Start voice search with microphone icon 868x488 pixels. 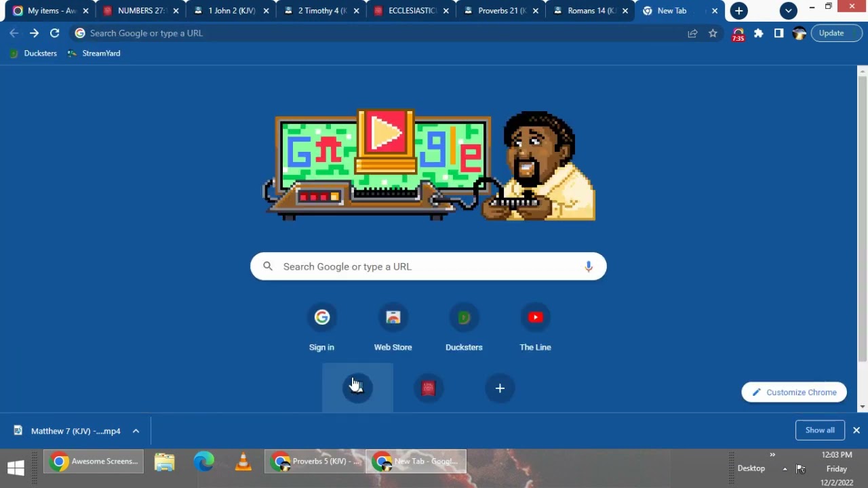click(x=589, y=266)
